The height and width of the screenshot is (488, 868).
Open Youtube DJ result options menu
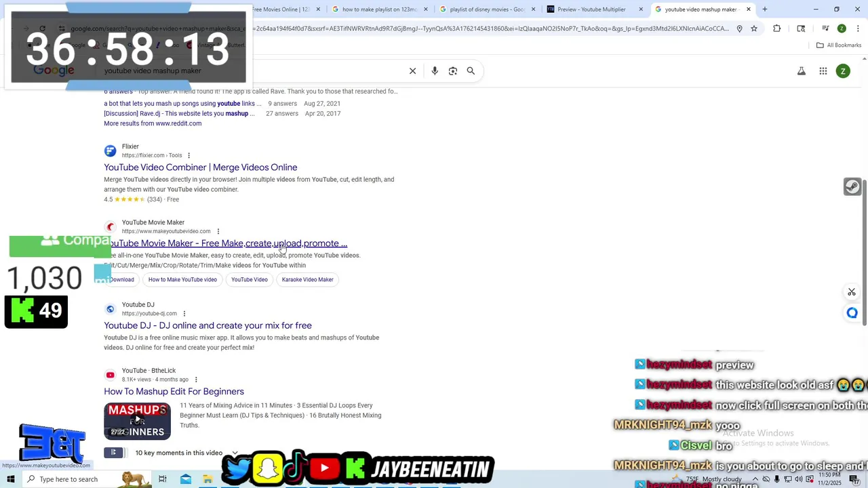[184, 314]
